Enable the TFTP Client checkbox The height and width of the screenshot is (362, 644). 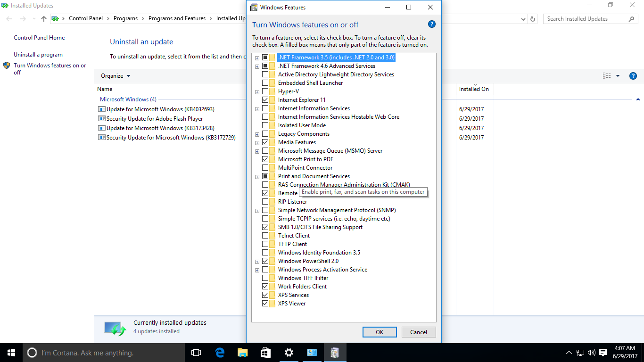point(265,244)
